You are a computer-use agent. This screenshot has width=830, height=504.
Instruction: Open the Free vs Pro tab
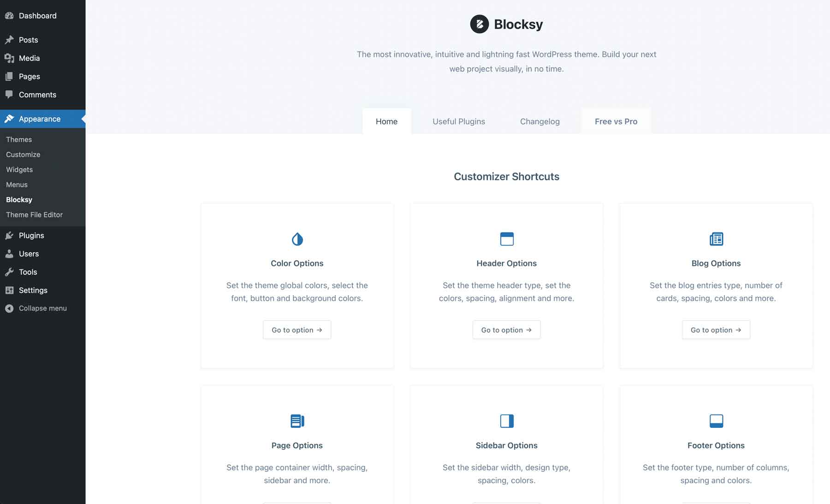tap(616, 121)
